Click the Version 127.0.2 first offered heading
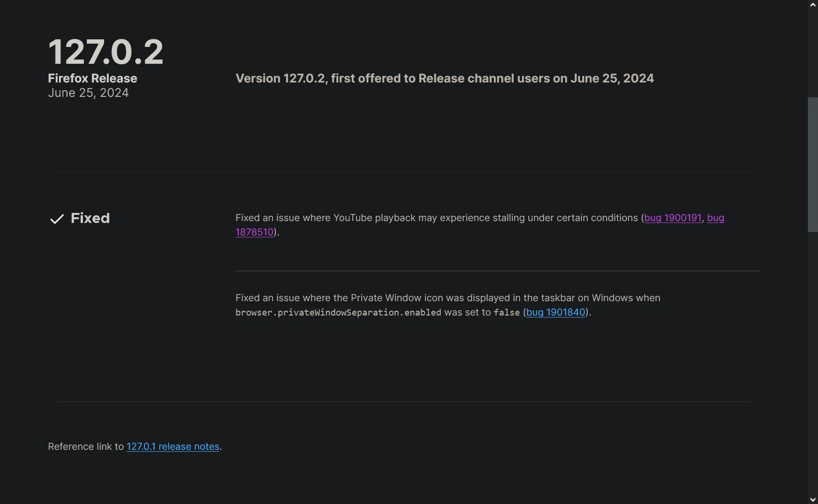Viewport: 818px width, 504px height. (x=445, y=79)
